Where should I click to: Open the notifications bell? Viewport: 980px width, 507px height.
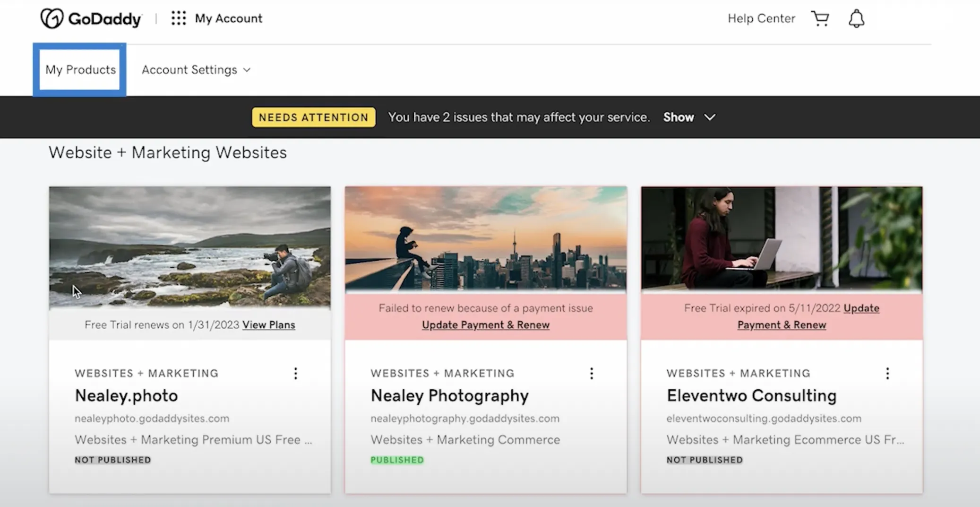(x=856, y=18)
